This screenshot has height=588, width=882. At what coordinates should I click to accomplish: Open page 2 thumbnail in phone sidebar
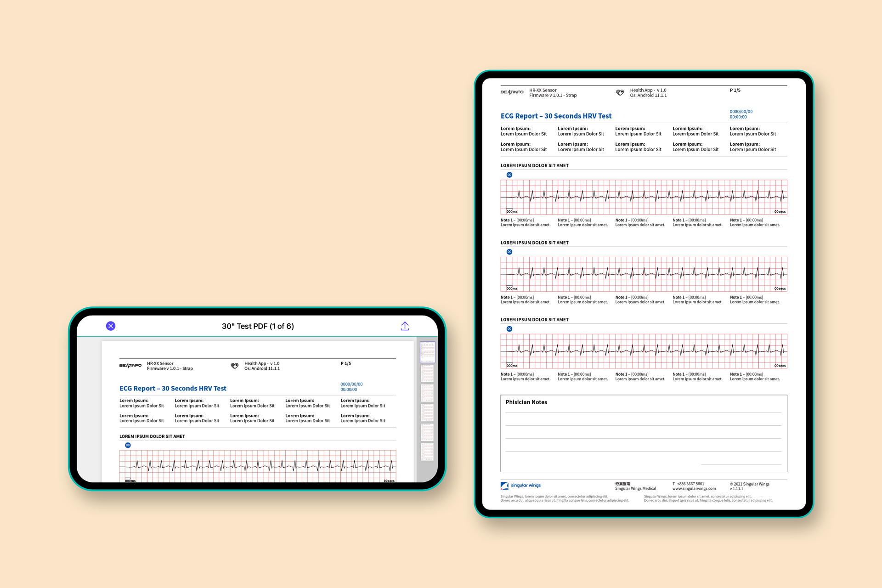pyautogui.click(x=427, y=373)
